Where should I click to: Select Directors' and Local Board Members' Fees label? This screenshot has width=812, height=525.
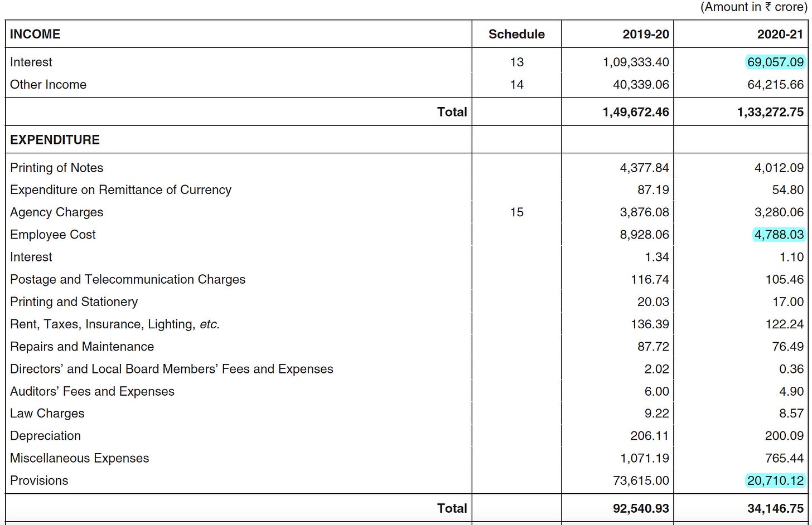172,369
